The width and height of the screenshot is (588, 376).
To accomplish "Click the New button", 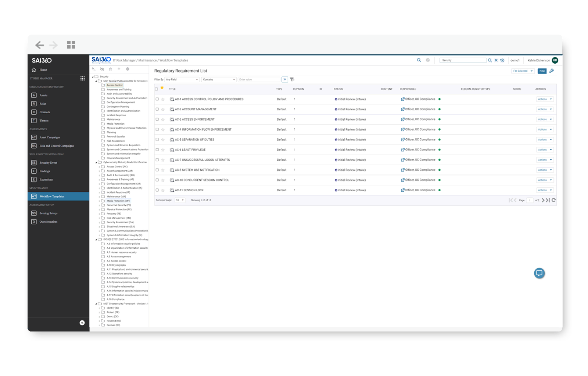I will point(542,71).
